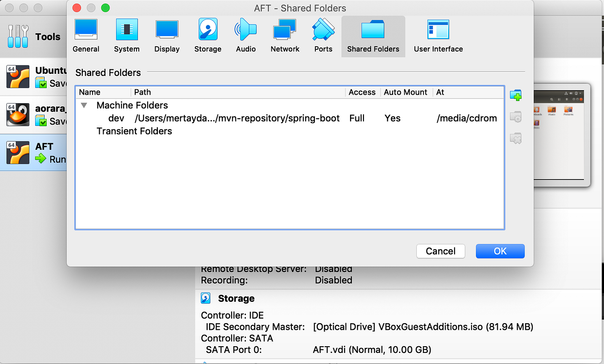This screenshot has width=604, height=364.
Task: Remove the selected shared folder
Action: click(x=515, y=138)
